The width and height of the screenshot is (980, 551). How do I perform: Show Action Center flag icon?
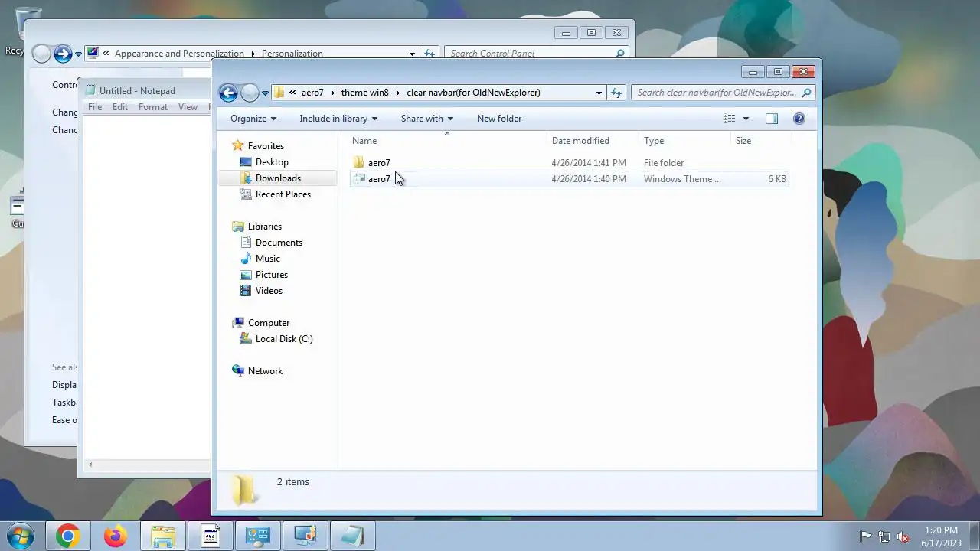(865, 536)
